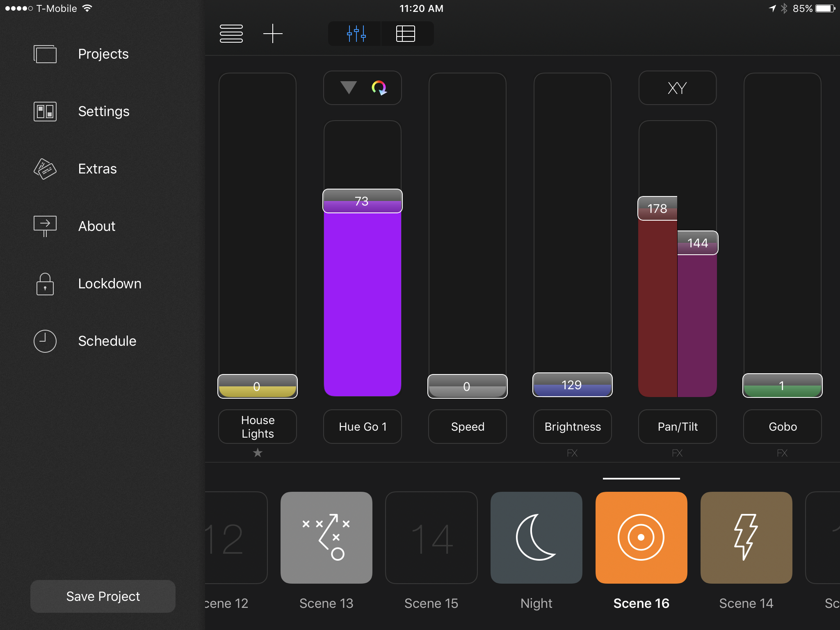The width and height of the screenshot is (840, 630).
Task: Select the Scene 16 label text
Action: 641,603
